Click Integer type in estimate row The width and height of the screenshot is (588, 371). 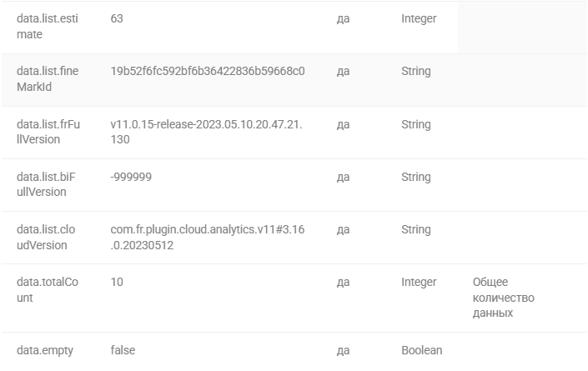[x=419, y=18]
